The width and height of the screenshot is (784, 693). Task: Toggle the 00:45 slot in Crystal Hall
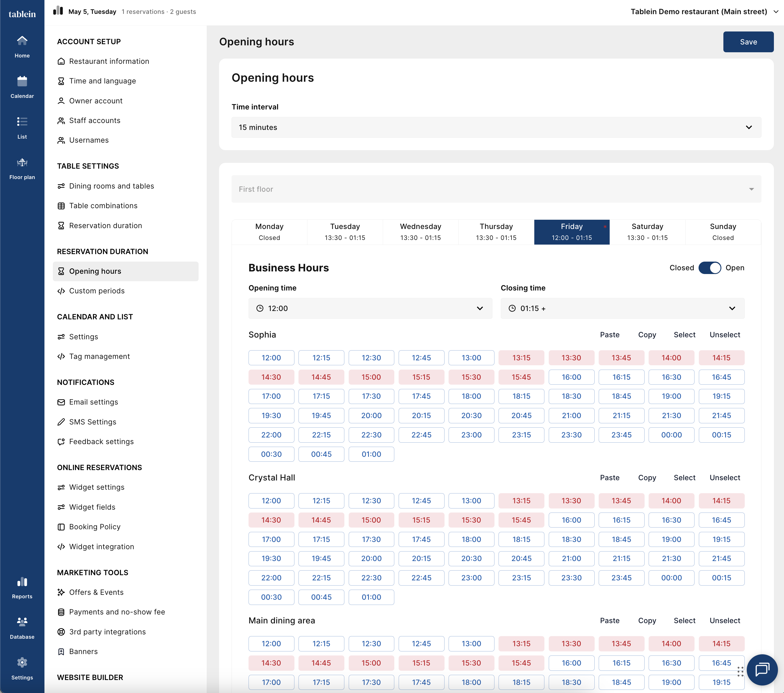click(322, 597)
